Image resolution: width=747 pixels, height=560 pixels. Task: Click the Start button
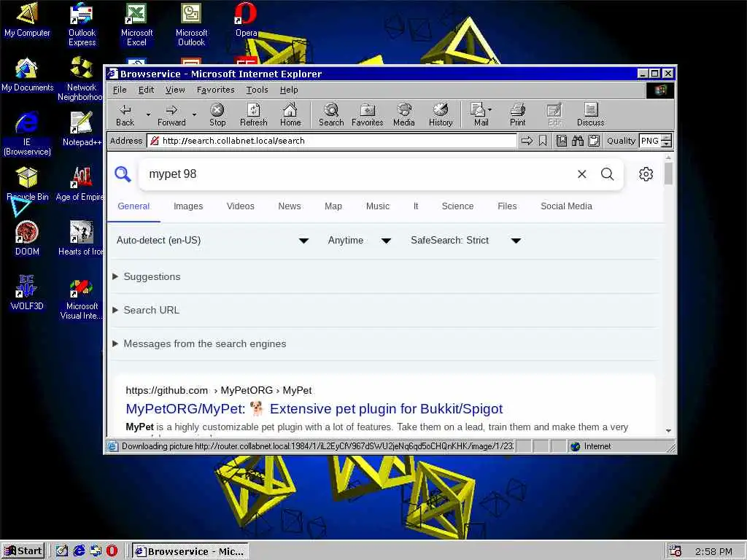point(23,551)
